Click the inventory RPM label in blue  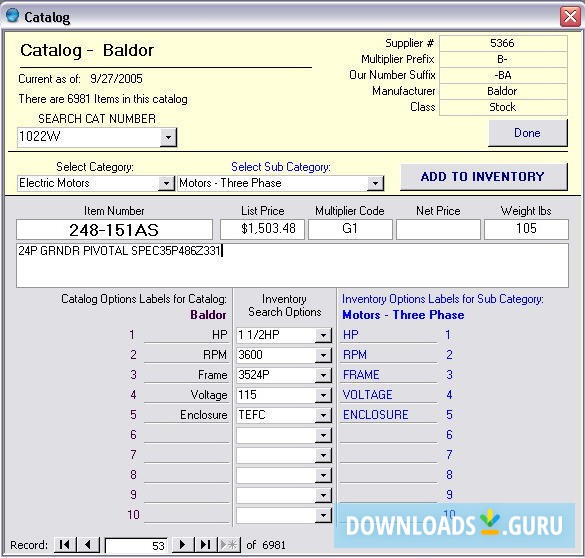(x=355, y=355)
